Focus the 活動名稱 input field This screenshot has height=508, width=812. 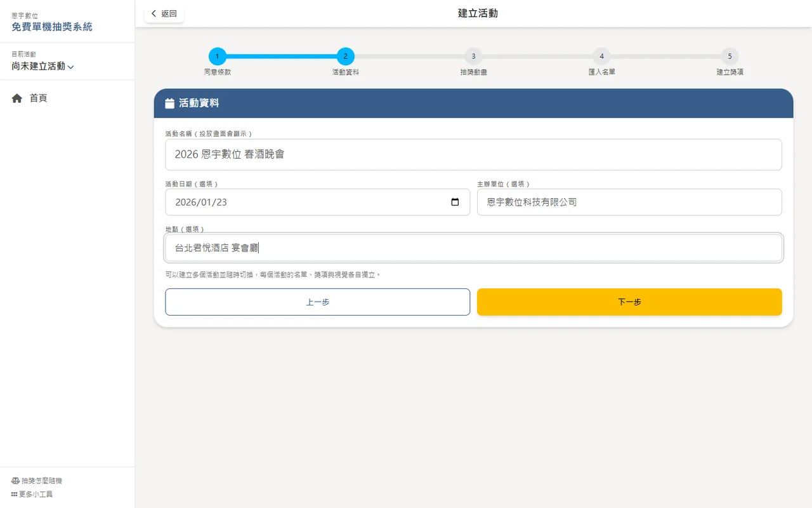473,155
